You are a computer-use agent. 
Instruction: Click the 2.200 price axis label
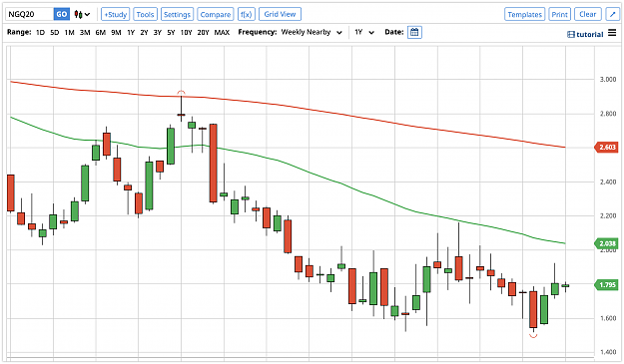(608, 215)
